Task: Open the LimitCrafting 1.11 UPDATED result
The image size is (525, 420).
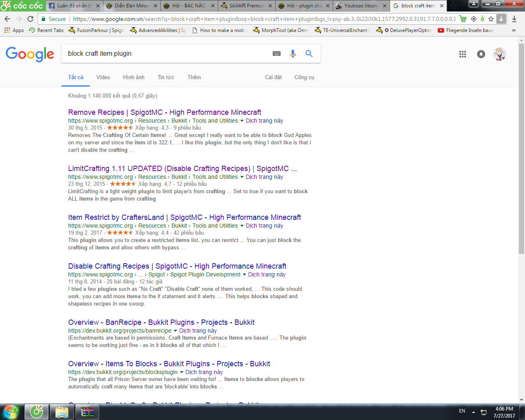Action: [x=183, y=169]
